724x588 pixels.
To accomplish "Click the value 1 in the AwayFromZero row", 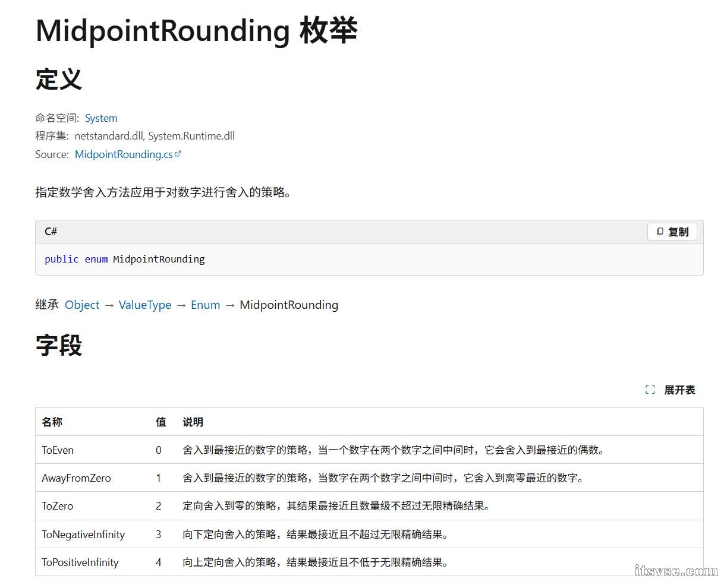I will pos(159,478).
